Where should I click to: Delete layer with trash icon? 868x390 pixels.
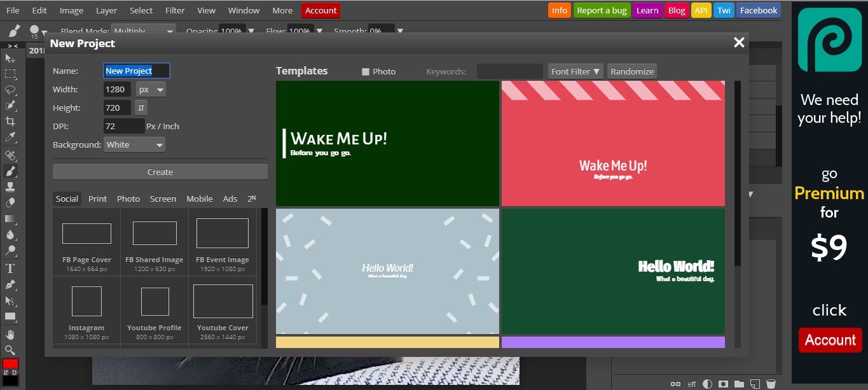771,384
